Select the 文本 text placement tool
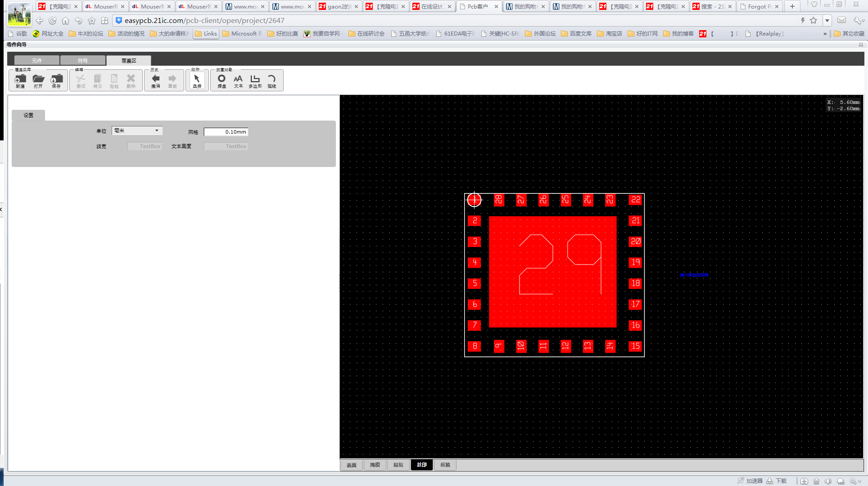This screenshot has width=868, height=486. click(238, 81)
